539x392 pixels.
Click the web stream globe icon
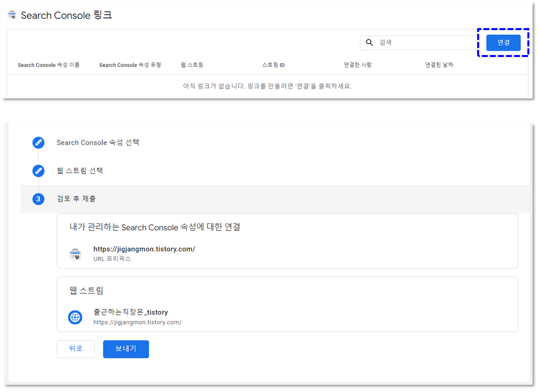(x=75, y=317)
